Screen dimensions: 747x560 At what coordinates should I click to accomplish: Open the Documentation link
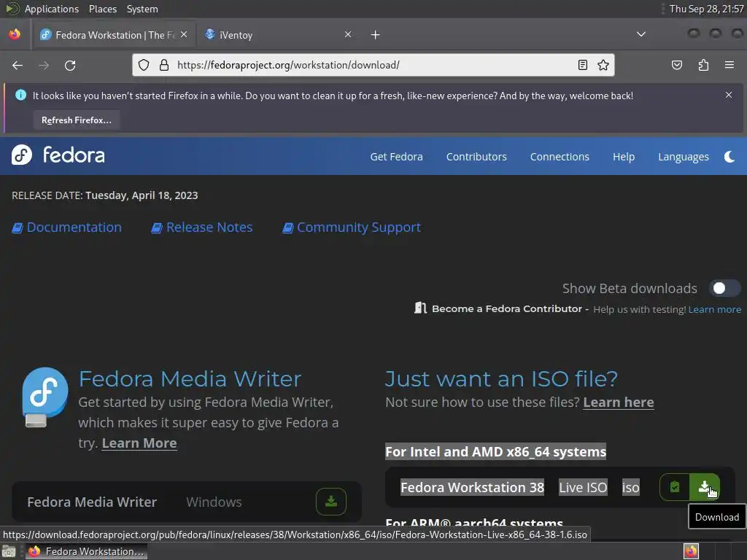coord(66,227)
